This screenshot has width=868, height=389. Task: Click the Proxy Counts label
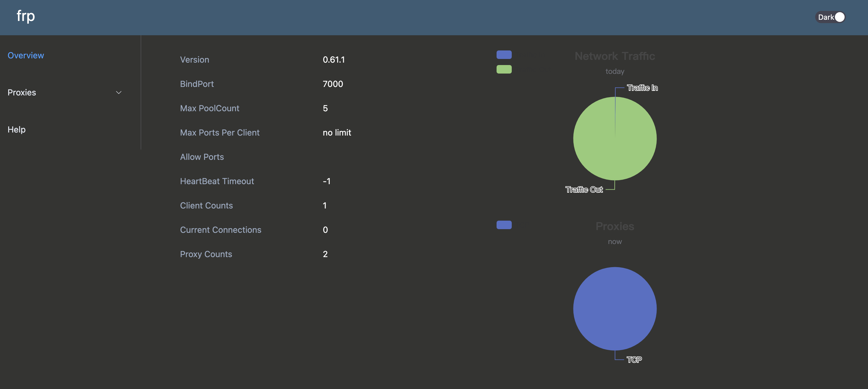pyautogui.click(x=206, y=254)
